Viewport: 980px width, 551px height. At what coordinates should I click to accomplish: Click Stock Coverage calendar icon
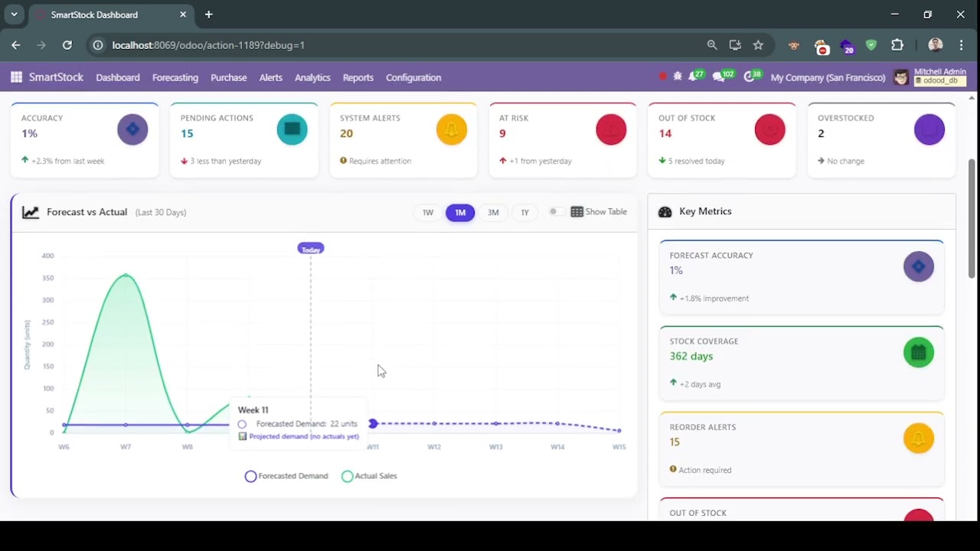[919, 353]
